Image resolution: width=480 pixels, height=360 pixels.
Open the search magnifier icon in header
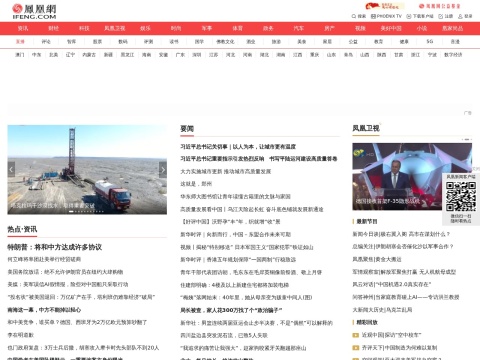[x=354, y=16]
